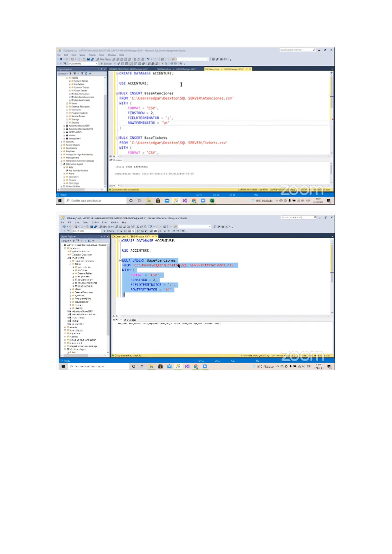
Task: Open ACCENTURE database dropdown in upper SSMS toolbar
Action: 83,64
